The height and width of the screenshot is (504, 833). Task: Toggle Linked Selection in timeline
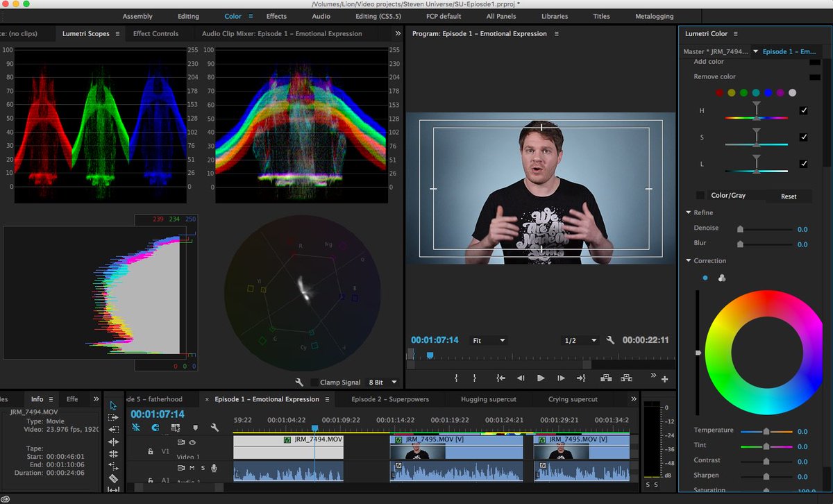click(176, 428)
